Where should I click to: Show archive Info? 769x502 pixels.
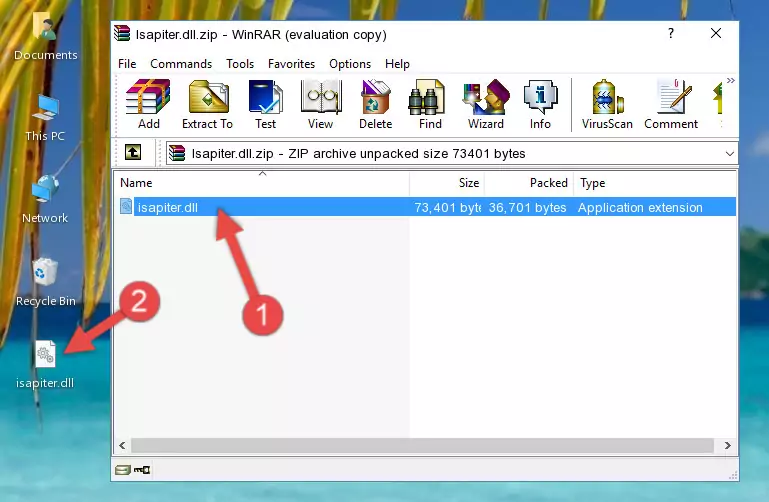tap(540, 104)
